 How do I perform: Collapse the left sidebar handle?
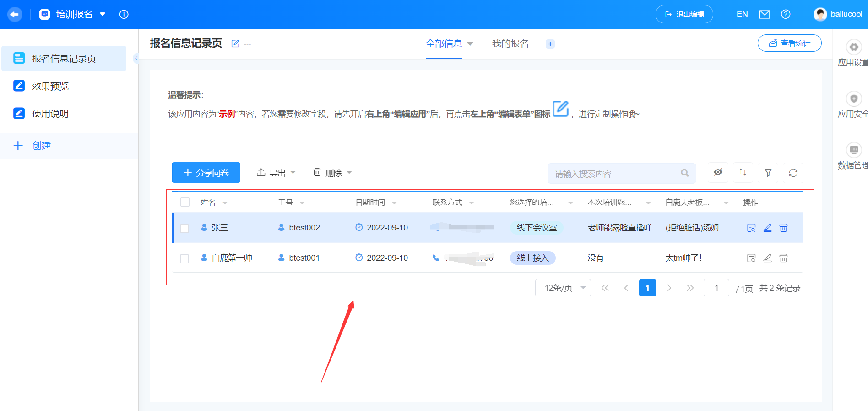pos(136,58)
